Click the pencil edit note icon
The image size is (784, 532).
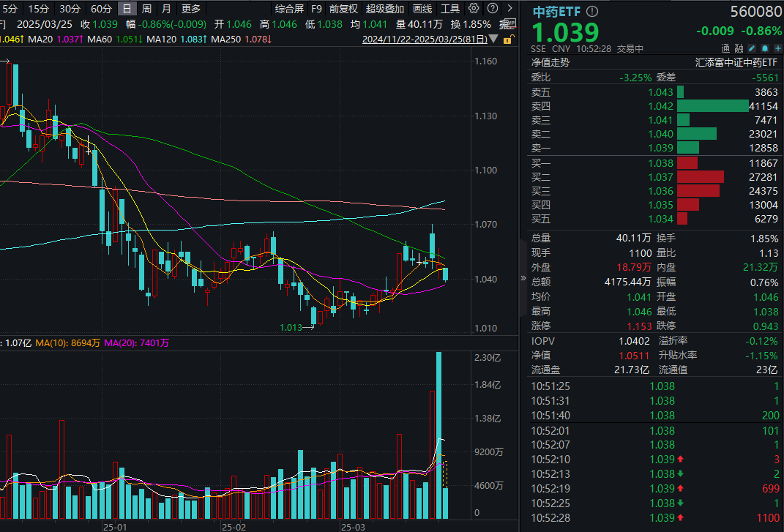752,48
